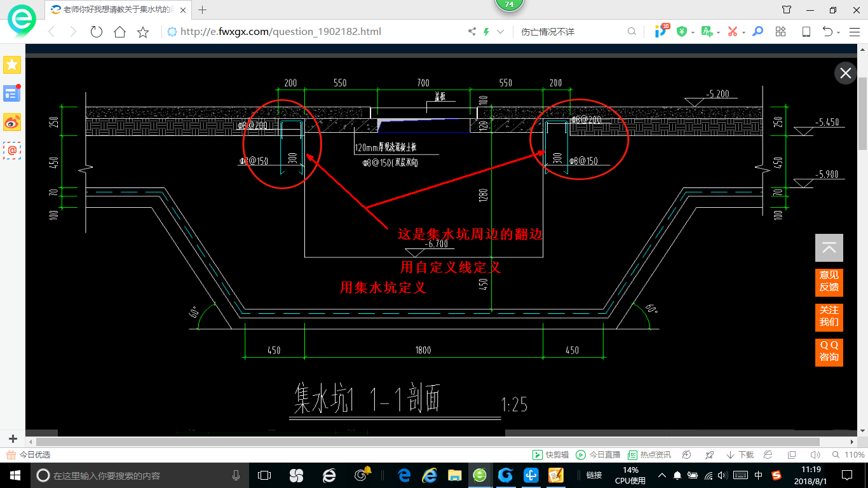
Task: Open the mail @ sidebar icon
Action: 12,150
